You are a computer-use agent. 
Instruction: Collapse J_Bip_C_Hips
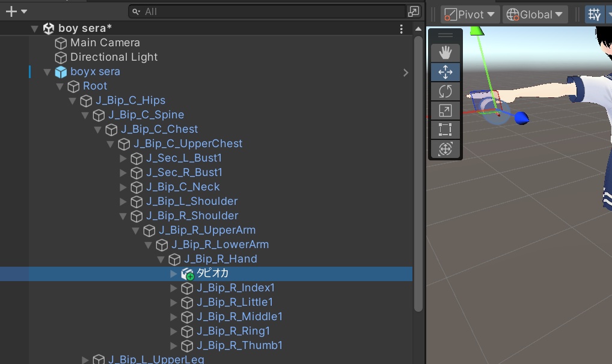pos(73,101)
